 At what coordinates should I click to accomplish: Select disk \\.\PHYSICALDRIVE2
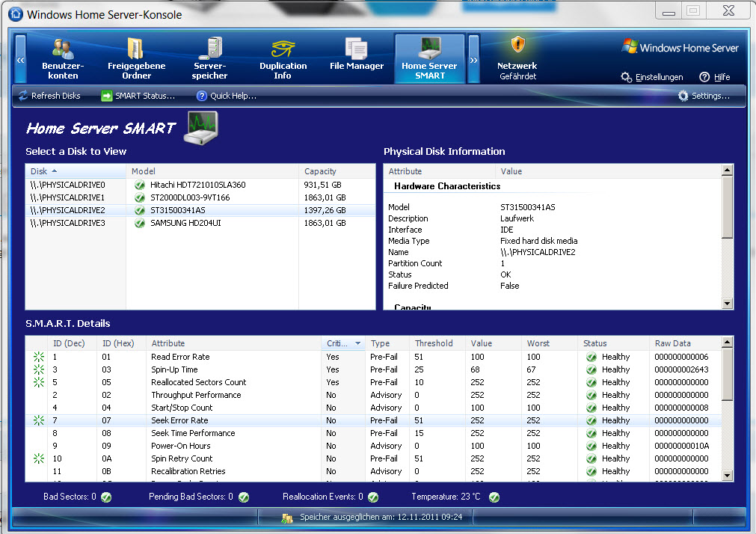(200, 210)
